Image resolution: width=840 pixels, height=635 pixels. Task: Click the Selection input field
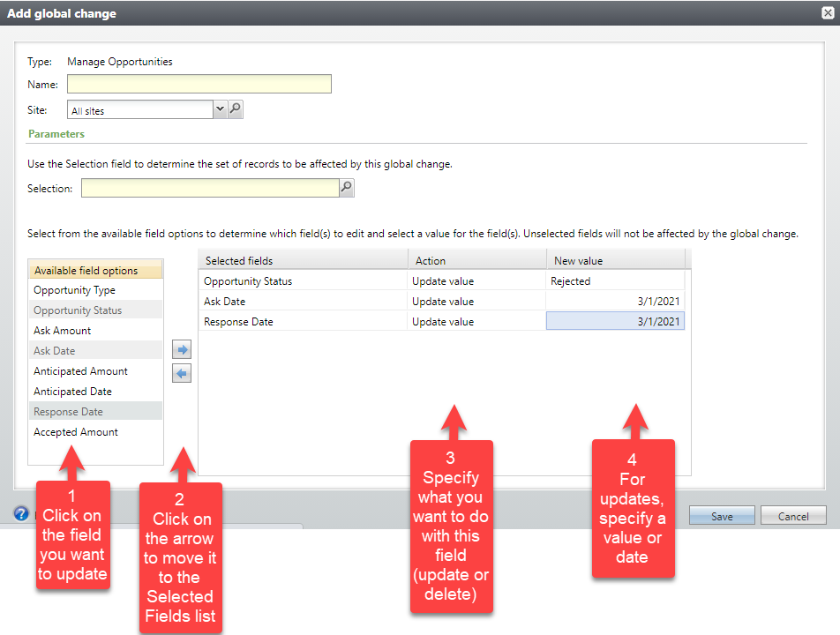click(210, 188)
